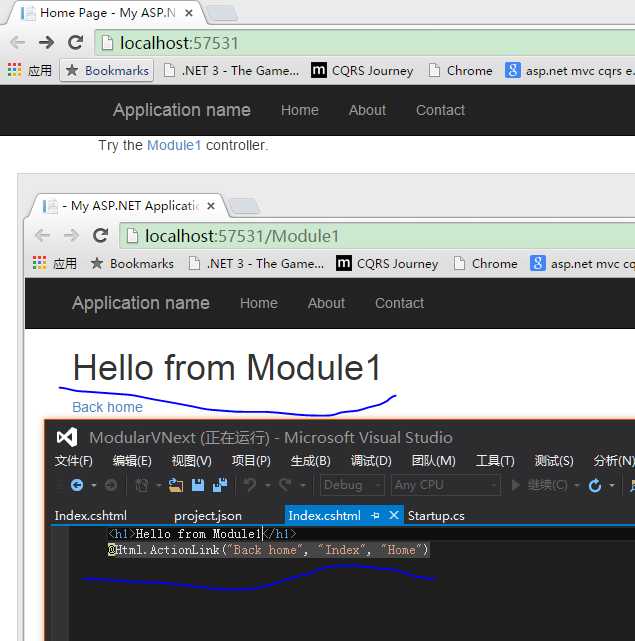The image size is (635, 641).
Task: Follow the Back home link
Action: pos(108,407)
